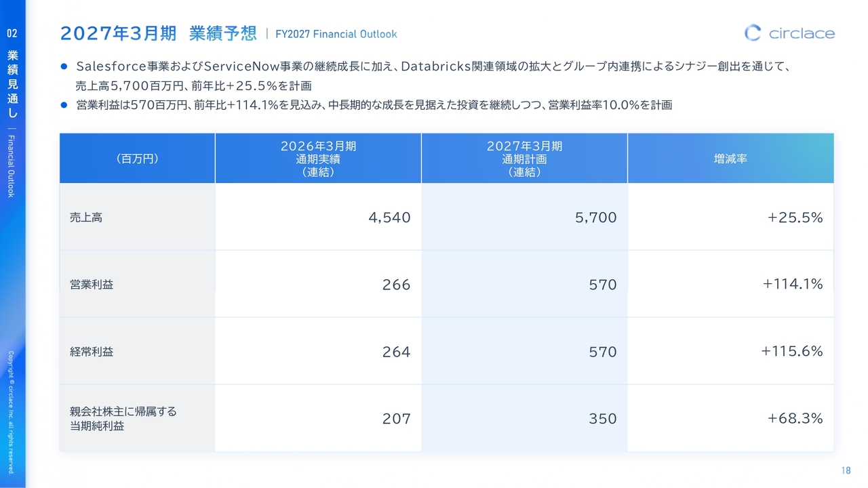
Task: Select the 増減率 column header
Action: pyautogui.click(x=730, y=159)
